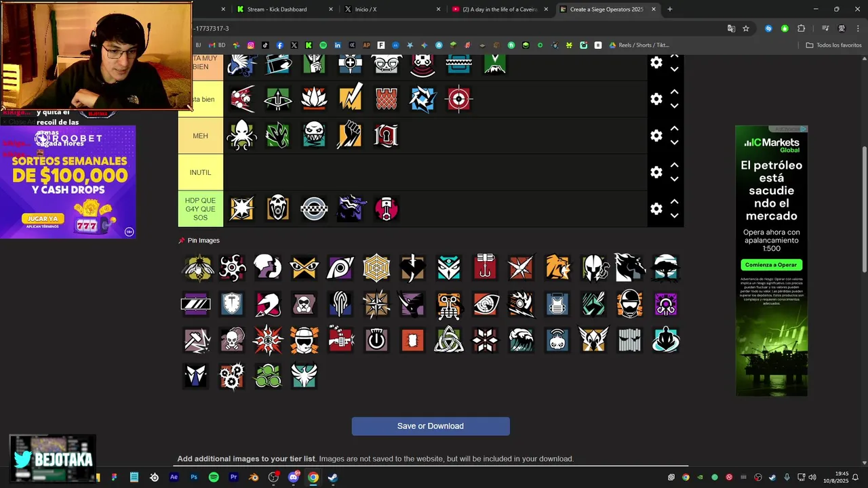This screenshot has height=488, width=868.
Task: Move the MEH row up
Action: coord(675,129)
